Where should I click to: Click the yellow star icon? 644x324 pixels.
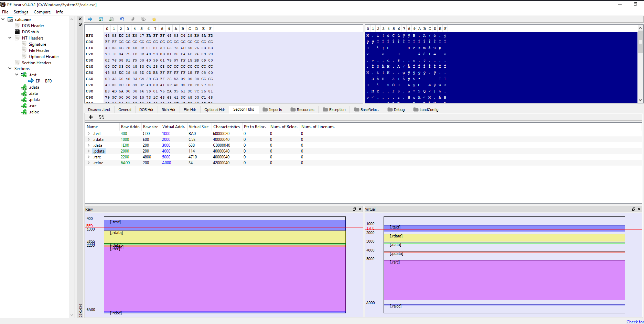tap(154, 19)
